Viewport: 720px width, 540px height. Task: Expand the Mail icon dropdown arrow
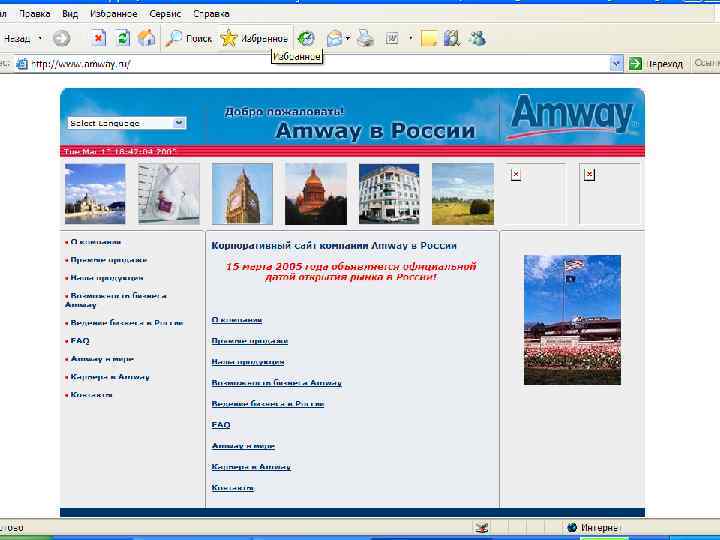(x=348, y=39)
